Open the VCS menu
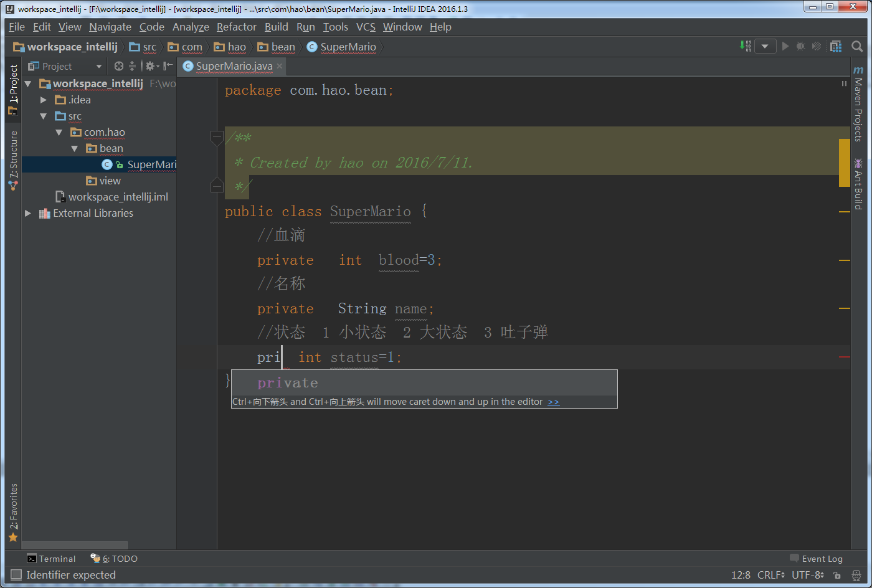872x588 pixels. coord(366,27)
